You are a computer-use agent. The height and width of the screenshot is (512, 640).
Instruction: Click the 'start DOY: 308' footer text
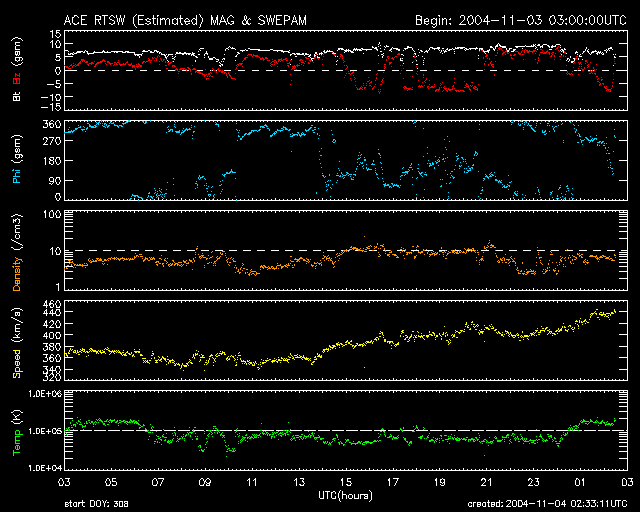[96, 504]
